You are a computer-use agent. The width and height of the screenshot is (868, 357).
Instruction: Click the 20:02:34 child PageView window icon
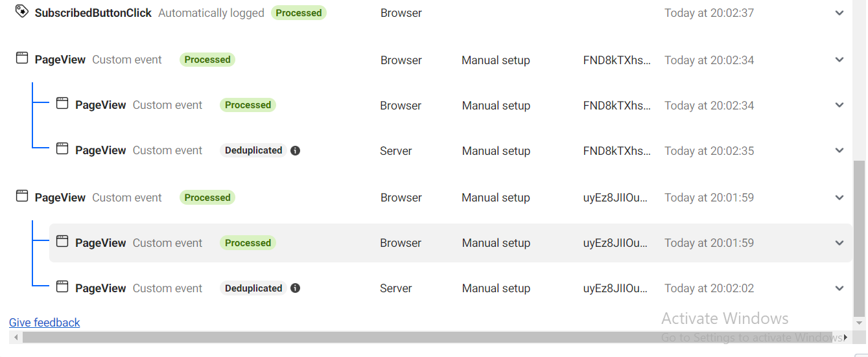tap(62, 104)
